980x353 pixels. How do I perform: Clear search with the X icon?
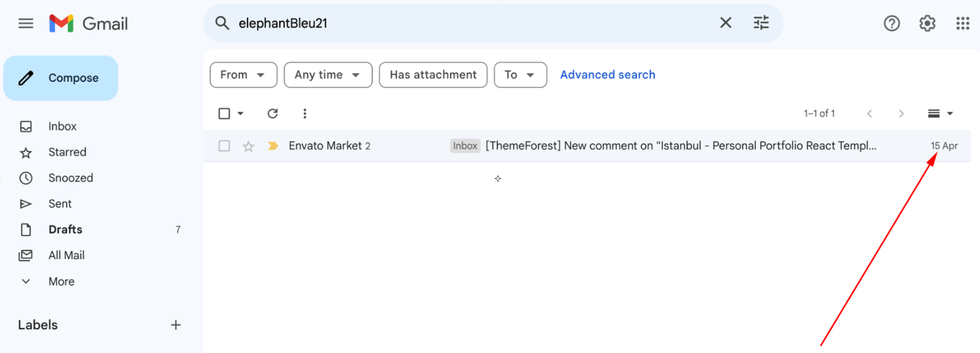(726, 23)
